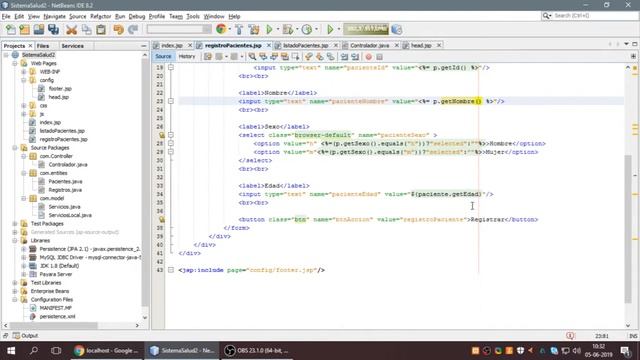The image size is (640, 360).
Task: Open the Tools menu
Action: click(x=193, y=16)
